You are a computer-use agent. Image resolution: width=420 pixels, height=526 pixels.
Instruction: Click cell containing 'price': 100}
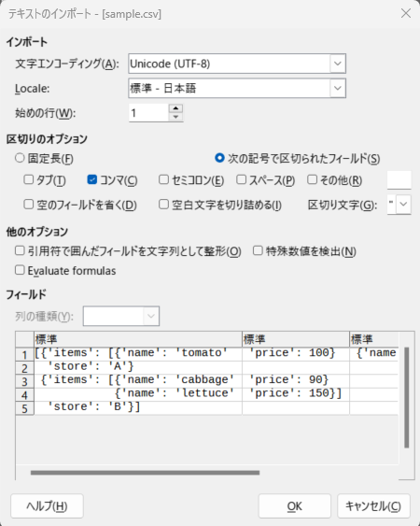click(296, 353)
